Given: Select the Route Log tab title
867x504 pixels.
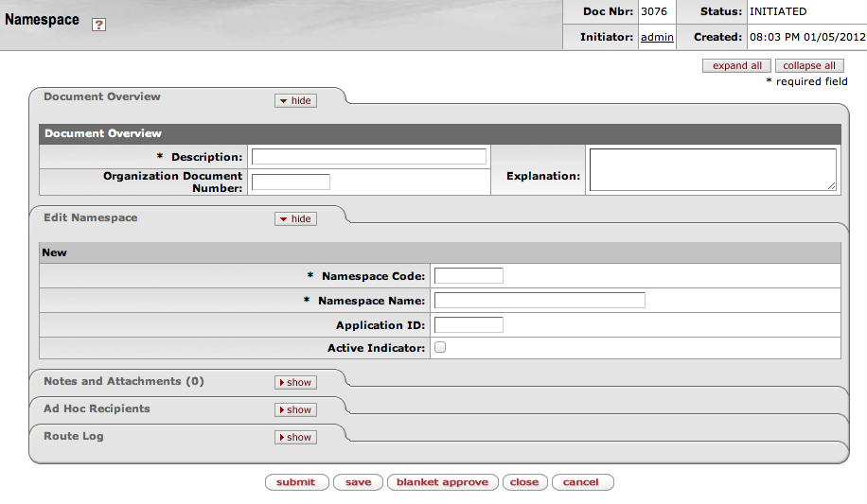Looking at the screenshot, I should tap(74, 436).
